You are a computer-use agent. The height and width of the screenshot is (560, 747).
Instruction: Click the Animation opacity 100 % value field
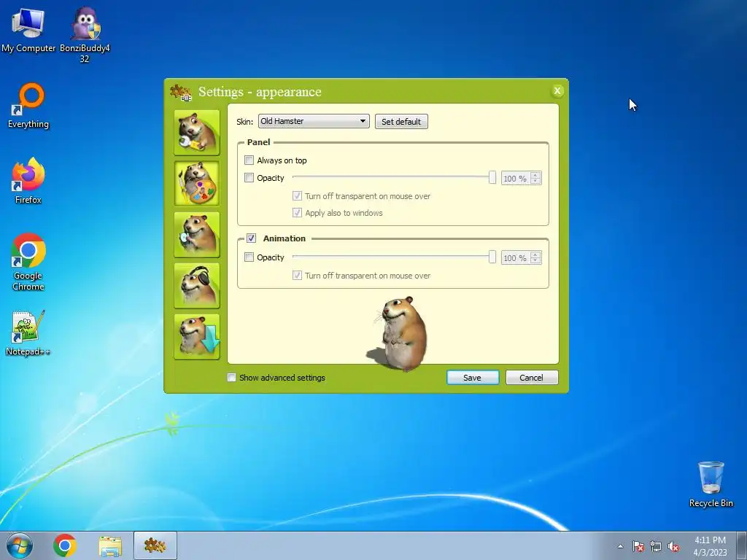516,258
